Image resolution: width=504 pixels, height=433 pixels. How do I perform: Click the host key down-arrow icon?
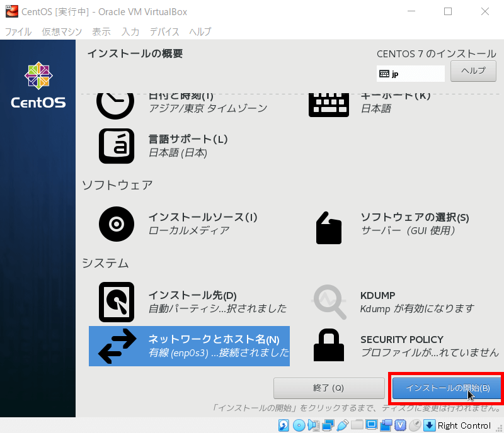430,425
